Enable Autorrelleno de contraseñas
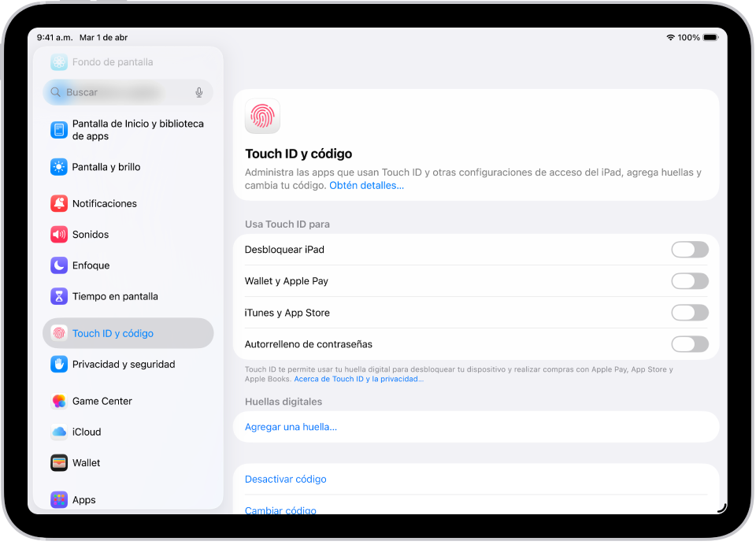The image size is (756, 545). 690,343
